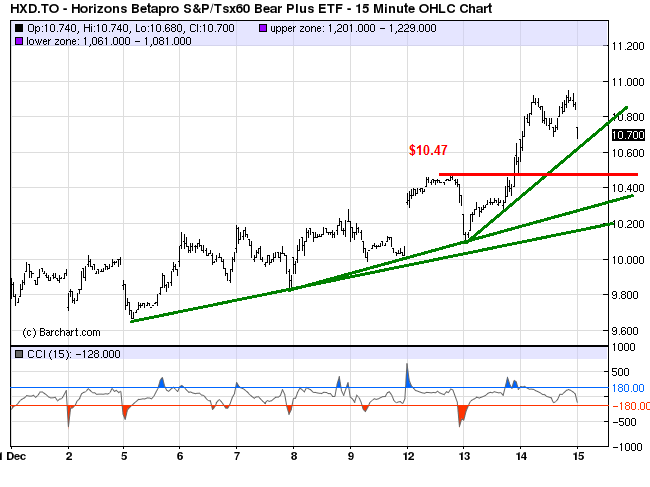This screenshot has width=650, height=487.
Task: Click date label 5 on time axis
Action: (x=124, y=457)
